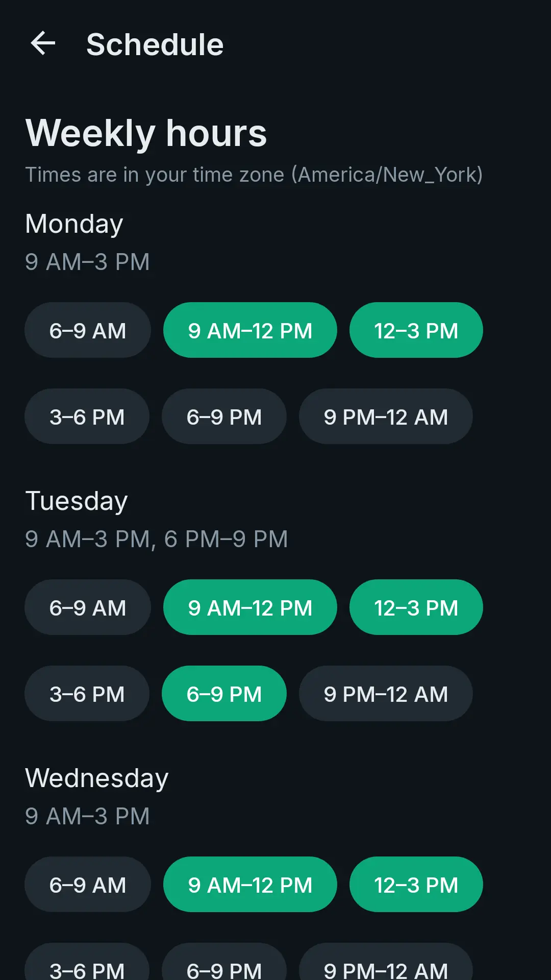The height and width of the screenshot is (980, 551).
Task: Enable Tuesday 6–9 AM slot
Action: 88,607
